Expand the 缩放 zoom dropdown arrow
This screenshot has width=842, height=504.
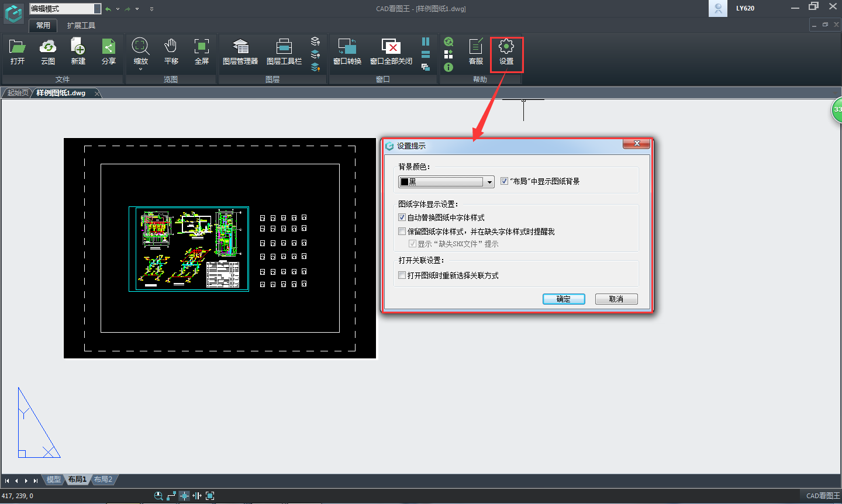141,70
